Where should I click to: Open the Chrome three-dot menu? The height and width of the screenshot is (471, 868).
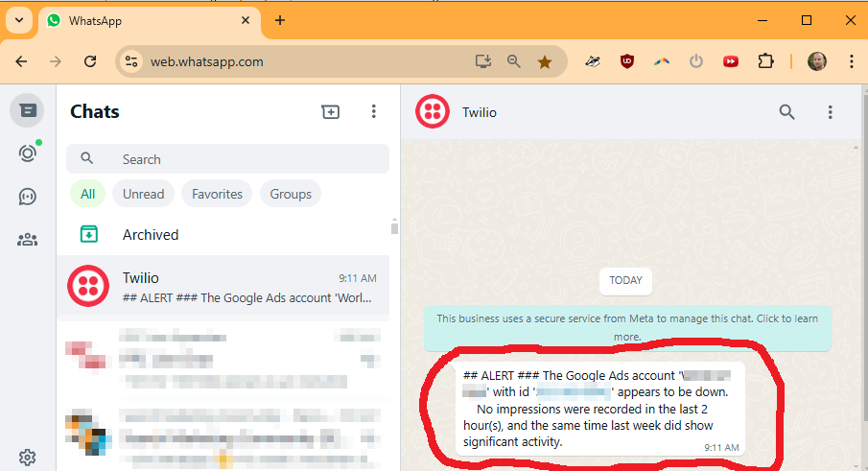pyautogui.click(x=852, y=61)
